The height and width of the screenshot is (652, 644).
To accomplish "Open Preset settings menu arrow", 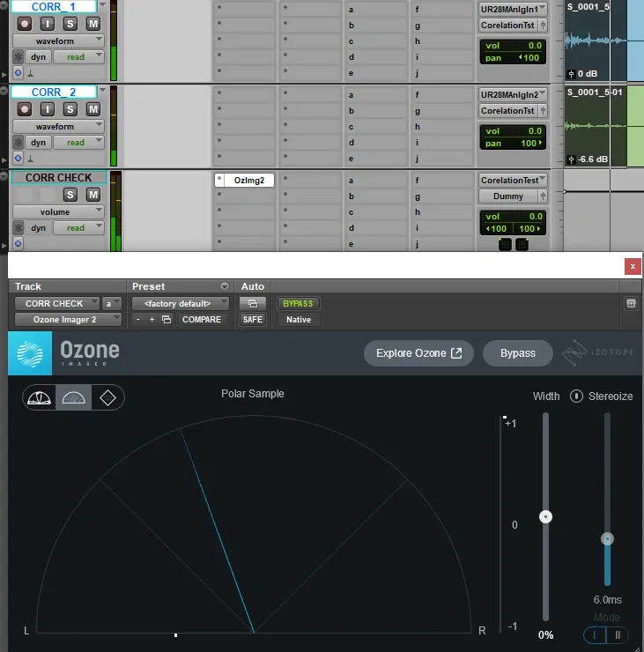I will pos(225,286).
